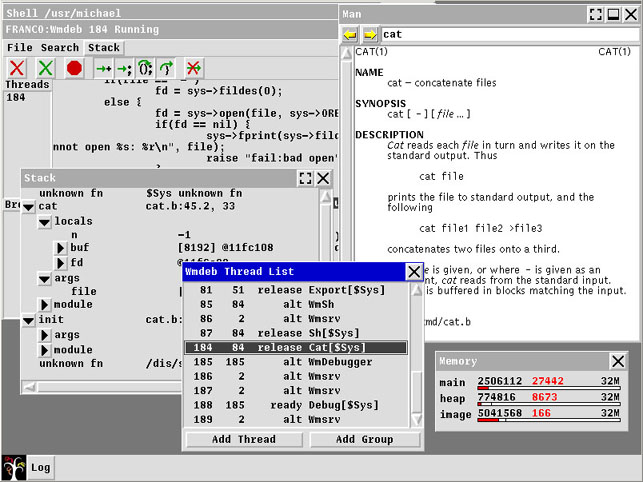Open the File menu in Wmdeb
The height and width of the screenshot is (482, 643).
[x=20, y=47]
